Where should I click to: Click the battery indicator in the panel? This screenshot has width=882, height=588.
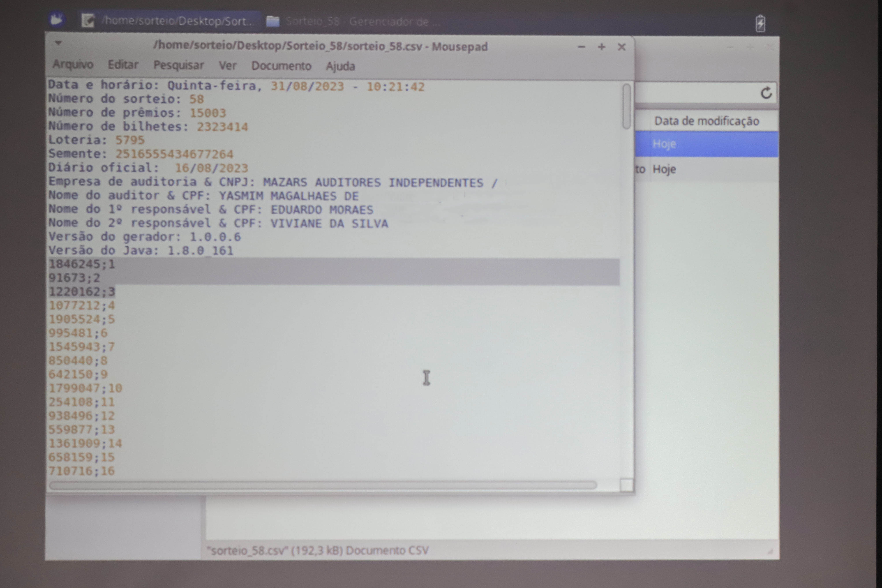[760, 24]
